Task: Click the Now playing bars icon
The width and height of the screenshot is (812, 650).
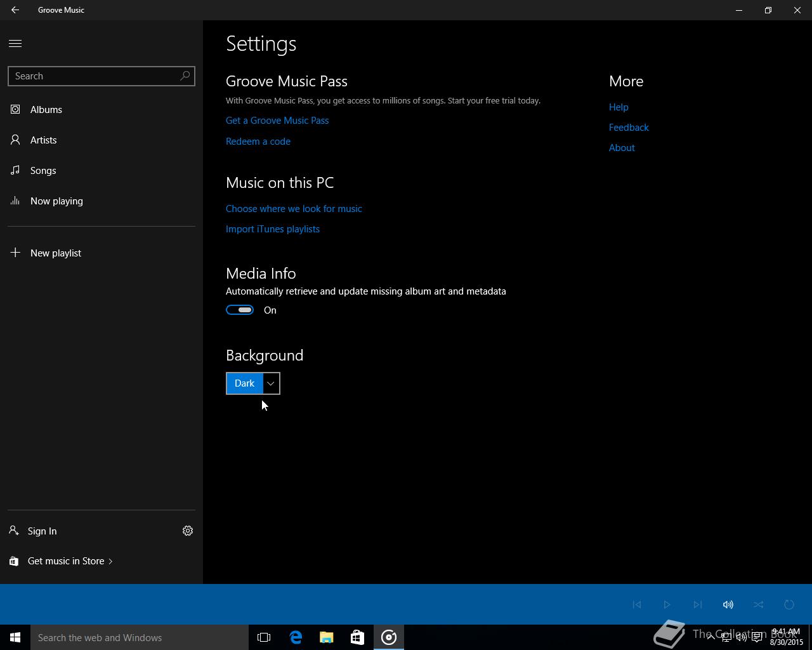Action: coord(15,201)
